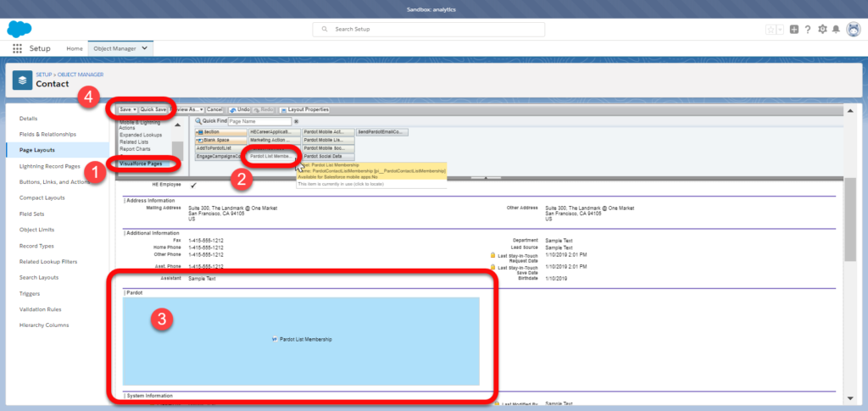This screenshot has height=411, width=868.
Task: Open the Setup gear icon
Action: [x=822, y=30]
